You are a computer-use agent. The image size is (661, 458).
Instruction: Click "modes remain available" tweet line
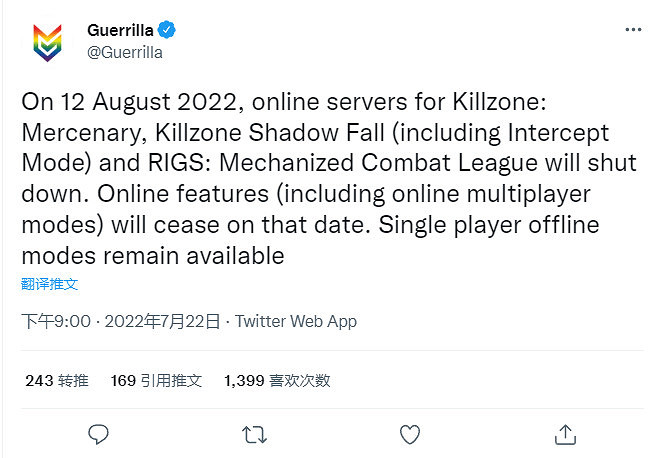[153, 256]
